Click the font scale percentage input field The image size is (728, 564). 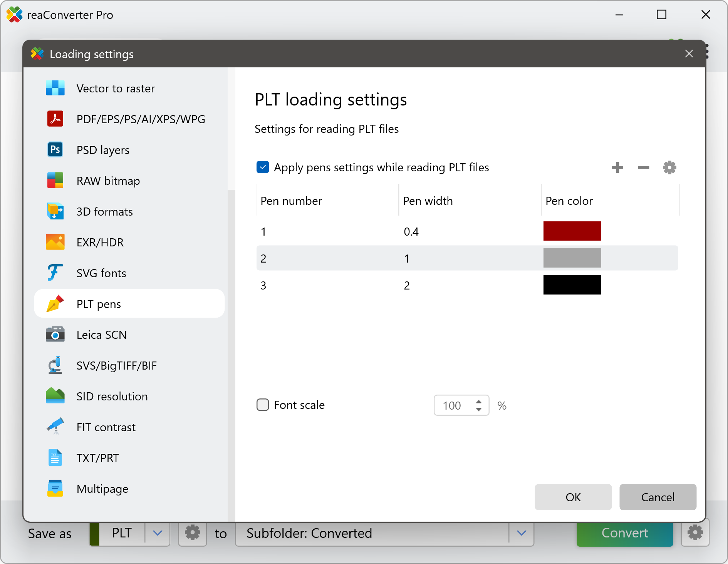coord(453,405)
